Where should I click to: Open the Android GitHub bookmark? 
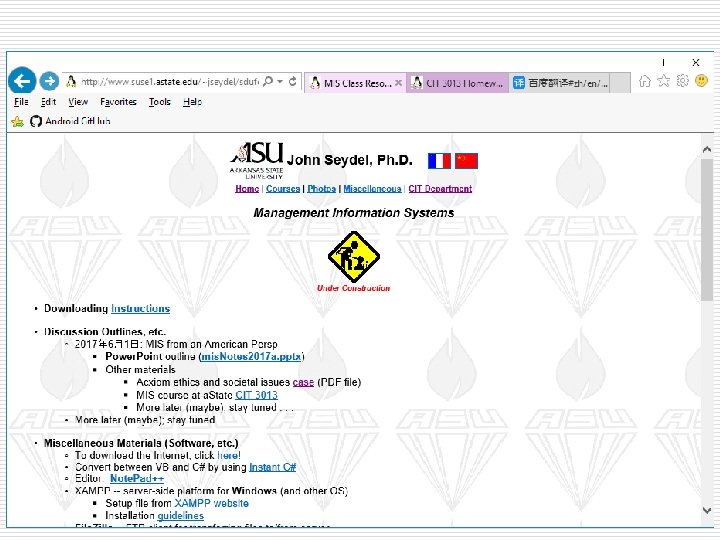click(70, 121)
